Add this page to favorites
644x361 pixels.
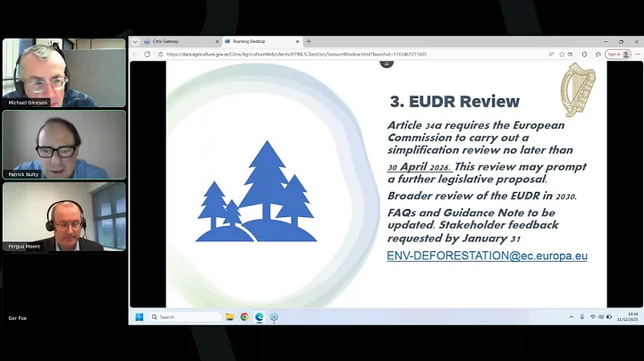562,55
